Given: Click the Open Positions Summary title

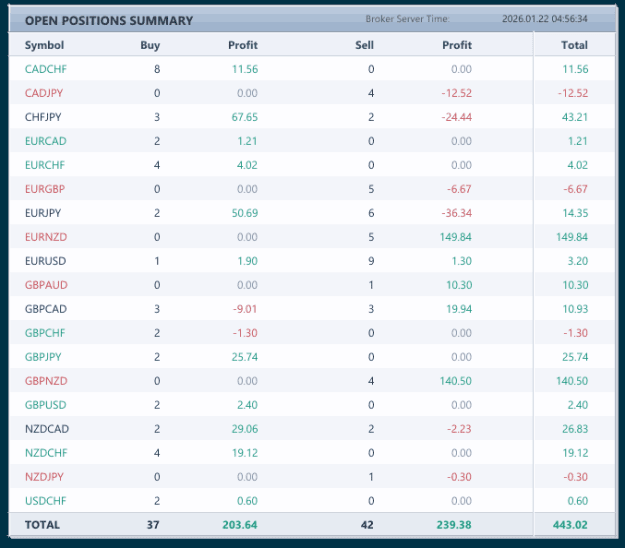Looking at the screenshot, I should click(109, 21).
